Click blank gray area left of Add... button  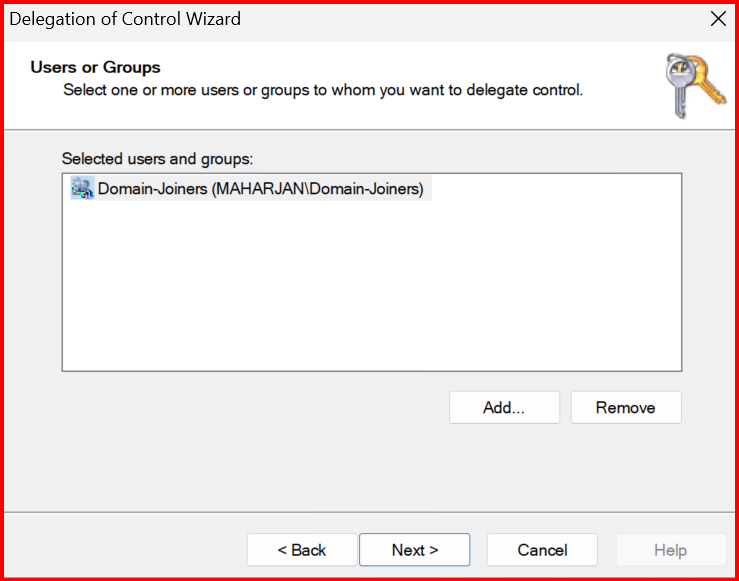250,408
